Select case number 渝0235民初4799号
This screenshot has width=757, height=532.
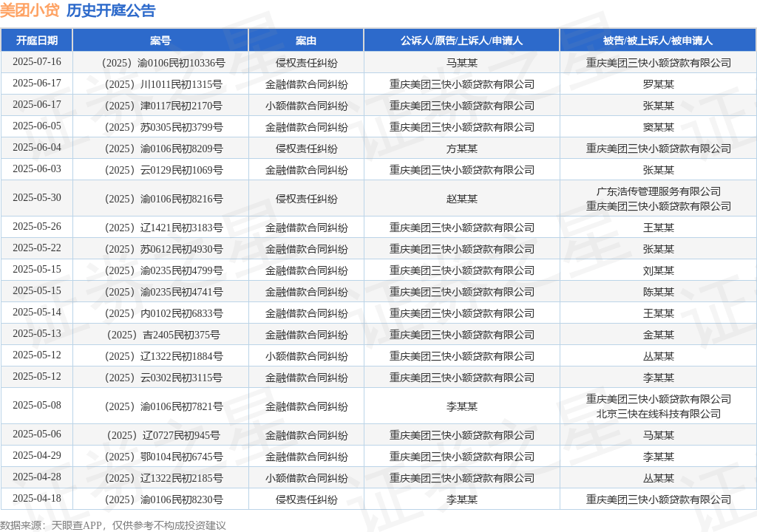163,271
